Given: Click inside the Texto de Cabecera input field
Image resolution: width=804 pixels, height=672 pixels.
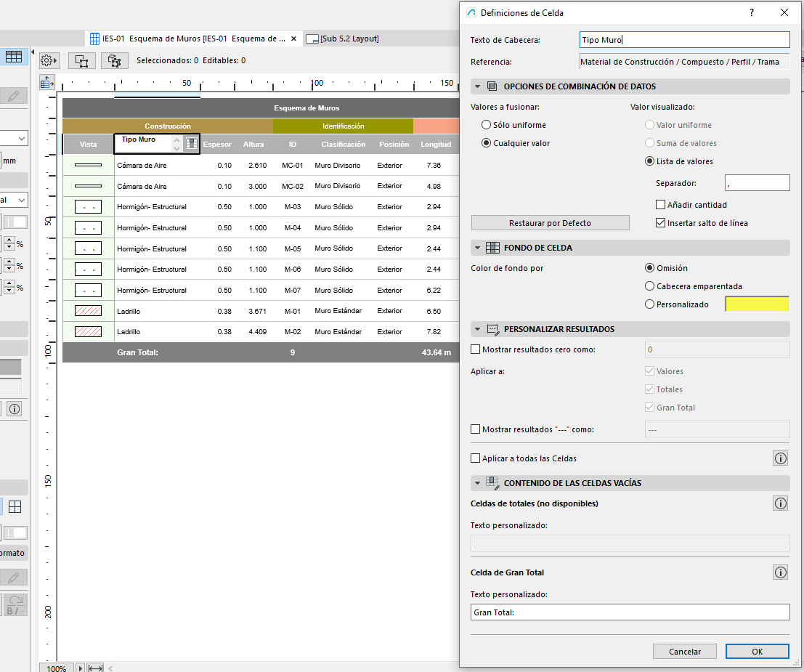Looking at the screenshot, I should click(684, 39).
